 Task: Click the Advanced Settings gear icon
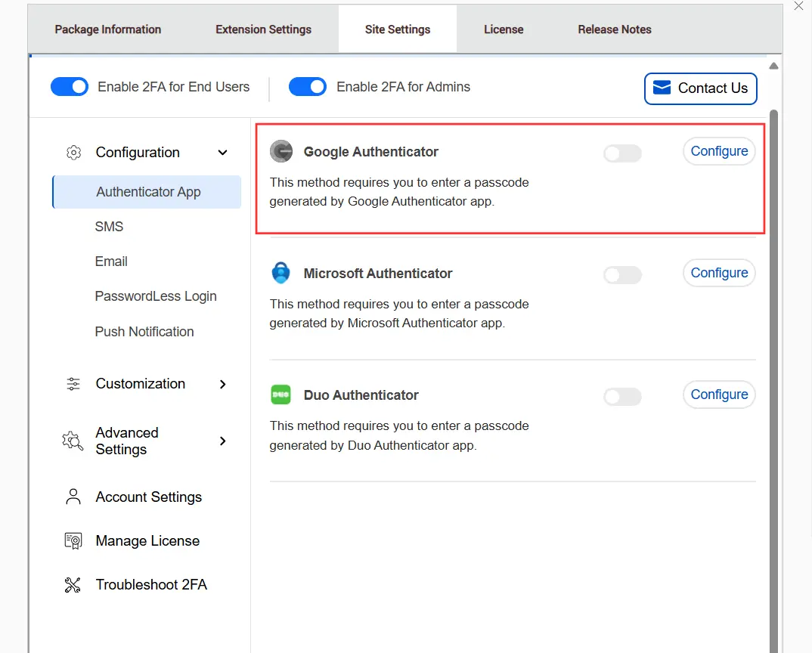tap(73, 441)
